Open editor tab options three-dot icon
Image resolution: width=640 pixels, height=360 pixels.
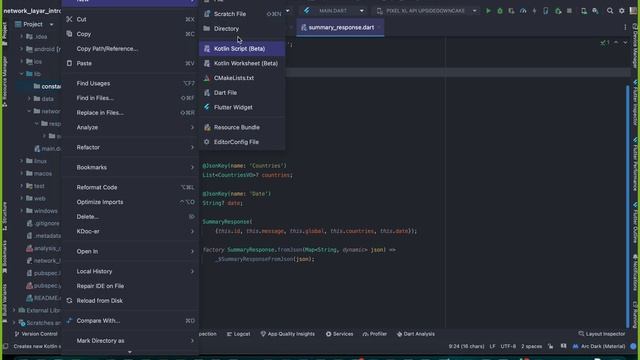[625, 27]
